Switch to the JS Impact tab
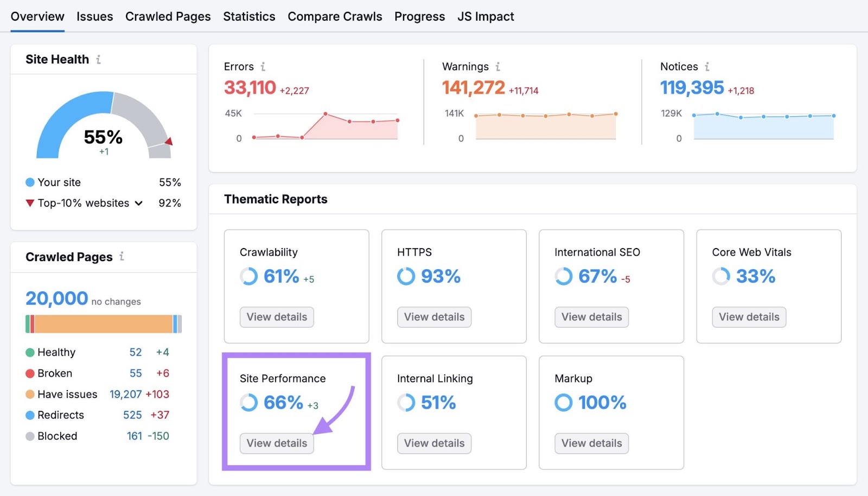868x496 pixels. click(485, 16)
